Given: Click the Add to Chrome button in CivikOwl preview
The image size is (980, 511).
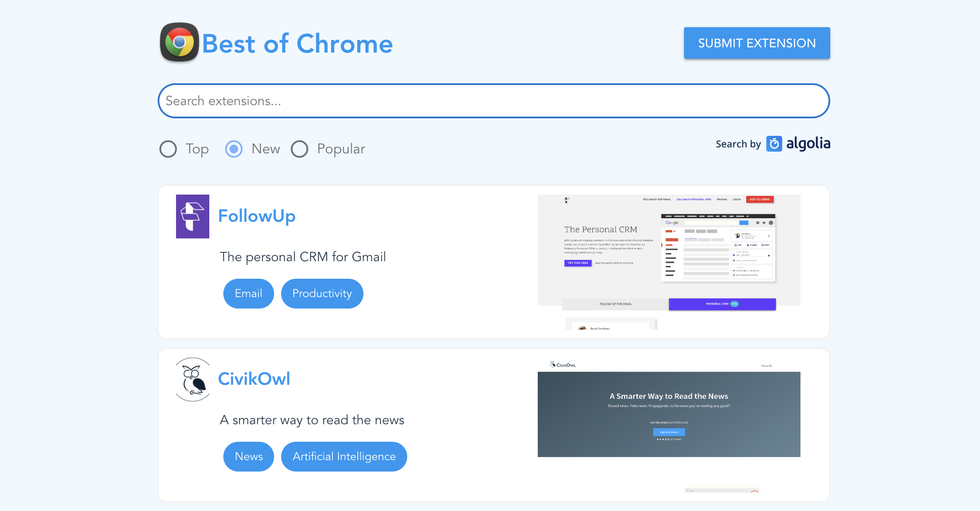Looking at the screenshot, I should pos(668,432).
